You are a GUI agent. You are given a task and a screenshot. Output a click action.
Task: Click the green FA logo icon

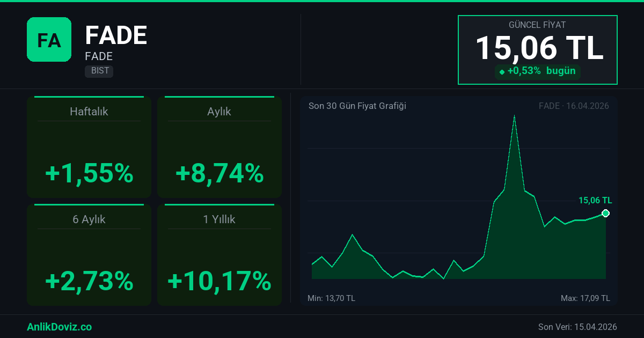point(49,39)
